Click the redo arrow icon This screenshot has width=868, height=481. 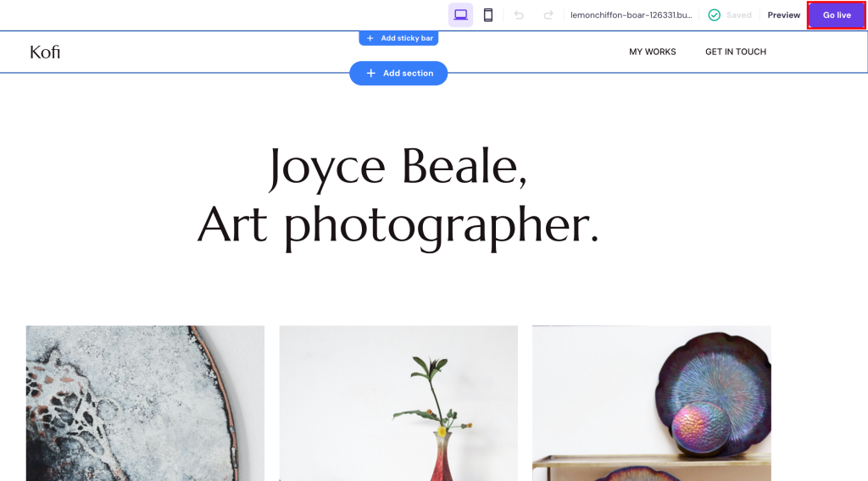pyautogui.click(x=548, y=15)
